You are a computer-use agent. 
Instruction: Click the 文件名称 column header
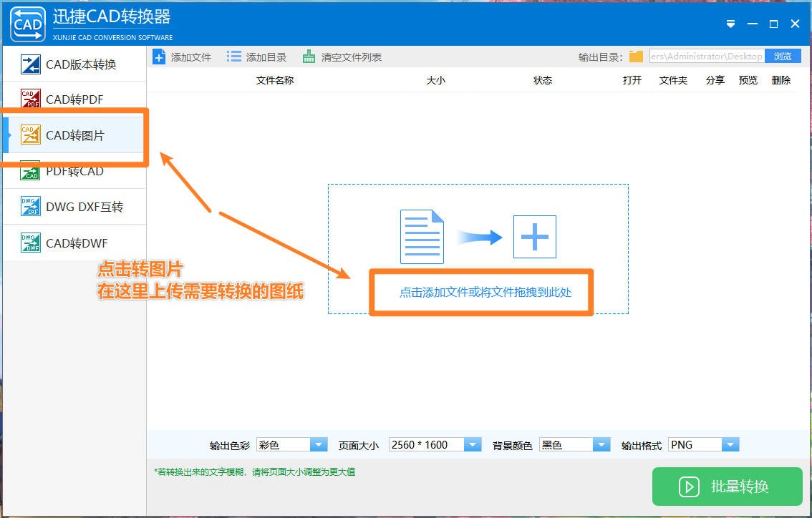click(274, 80)
